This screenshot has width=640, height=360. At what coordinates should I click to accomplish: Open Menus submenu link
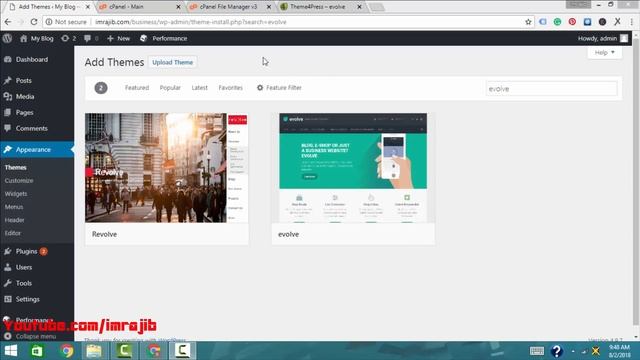point(14,207)
